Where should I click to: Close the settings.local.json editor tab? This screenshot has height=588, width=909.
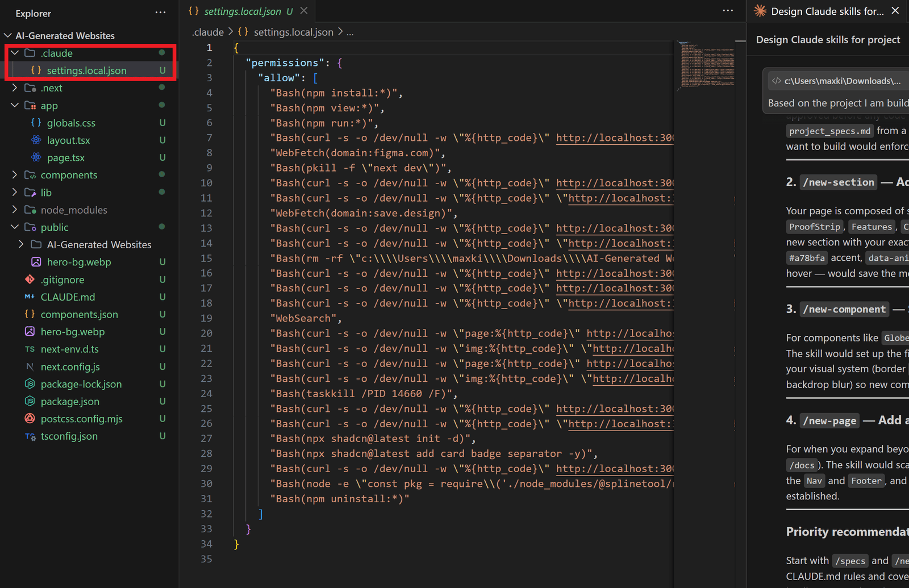point(304,11)
